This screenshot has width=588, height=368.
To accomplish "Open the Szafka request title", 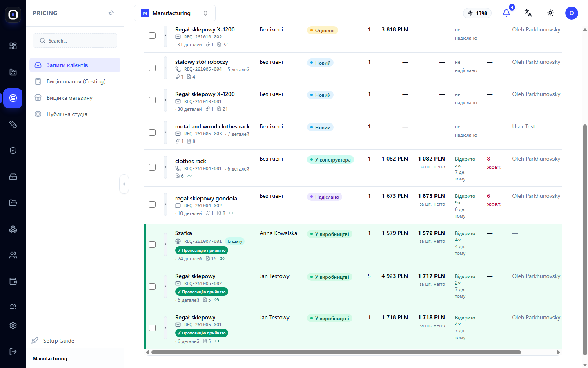I will click(183, 233).
